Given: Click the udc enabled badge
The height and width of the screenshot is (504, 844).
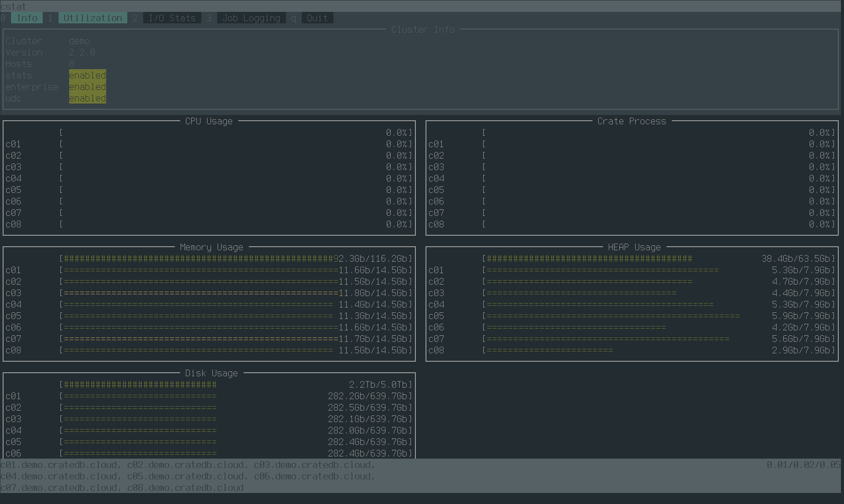Looking at the screenshot, I should [87, 98].
